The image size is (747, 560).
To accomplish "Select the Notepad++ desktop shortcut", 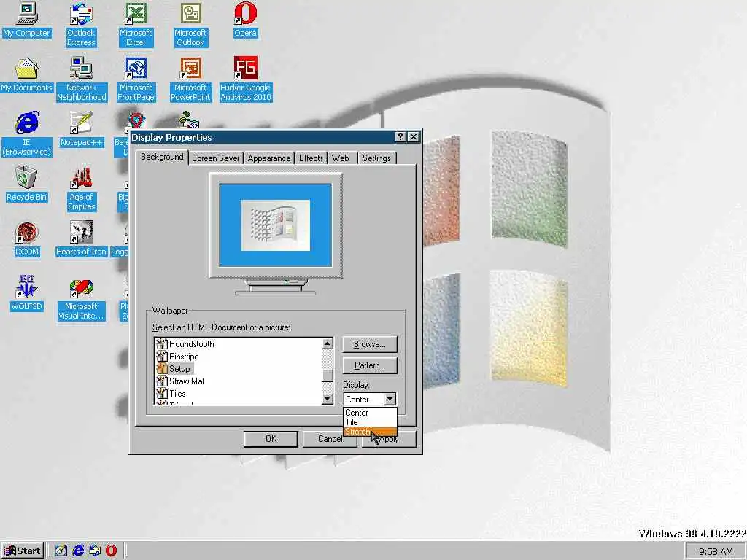I will pos(82,130).
